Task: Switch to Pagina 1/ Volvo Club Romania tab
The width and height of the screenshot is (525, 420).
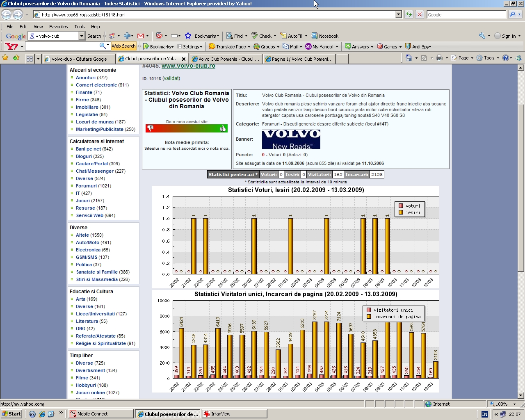Action: tap(299, 59)
